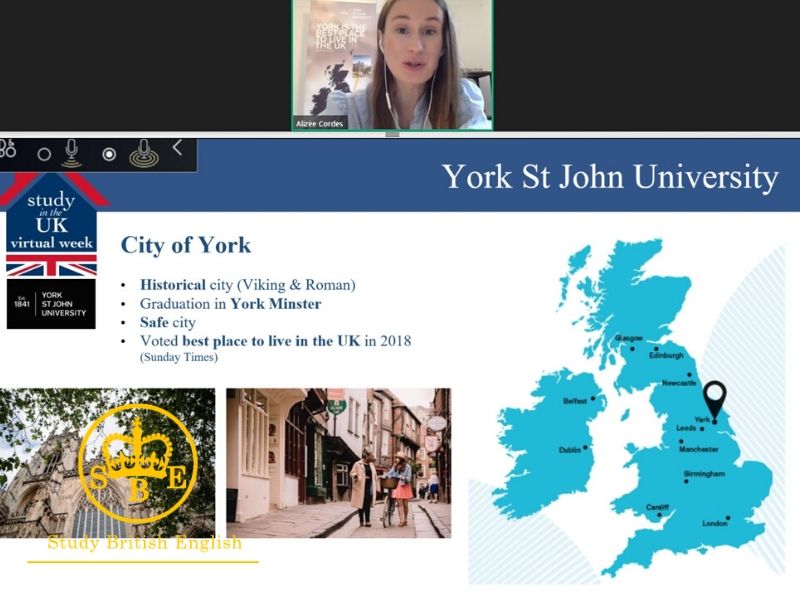
Task: Select the filled radio button in audio toolbar
Action: tap(109, 155)
